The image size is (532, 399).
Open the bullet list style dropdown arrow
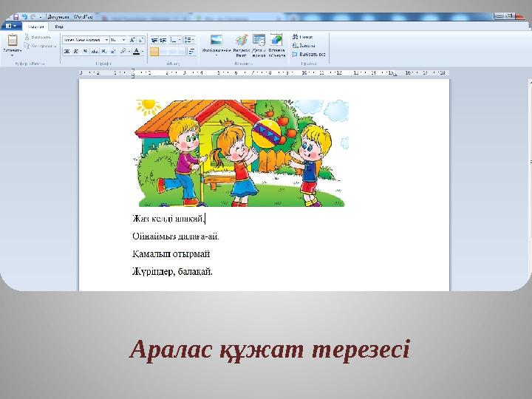(180, 40)
